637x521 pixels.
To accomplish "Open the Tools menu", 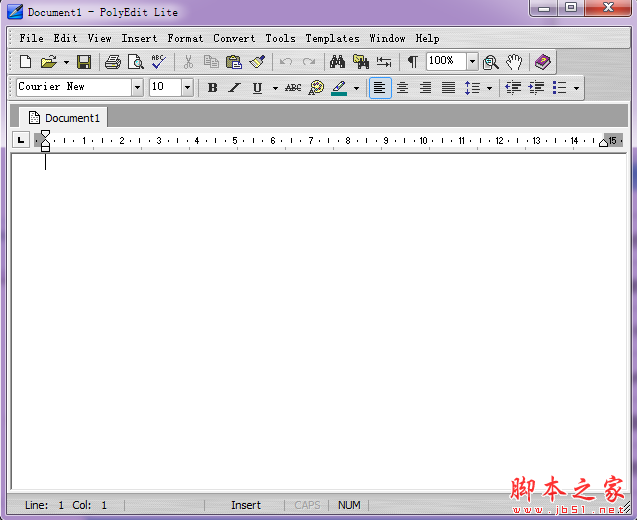I will 280,38.
